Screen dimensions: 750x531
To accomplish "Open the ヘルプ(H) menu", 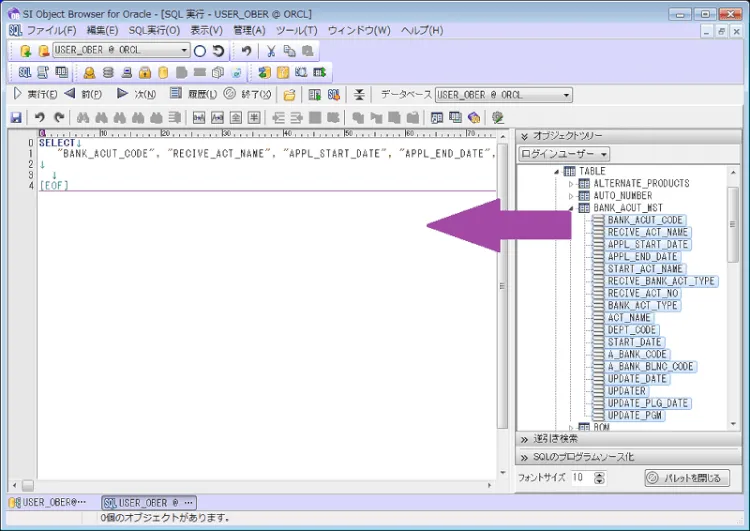I will [422, 31].
